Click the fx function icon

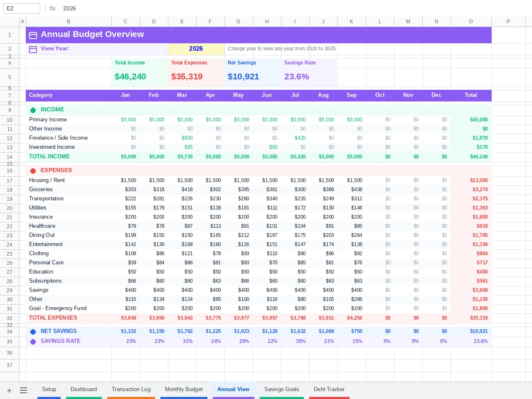point(53,8)
